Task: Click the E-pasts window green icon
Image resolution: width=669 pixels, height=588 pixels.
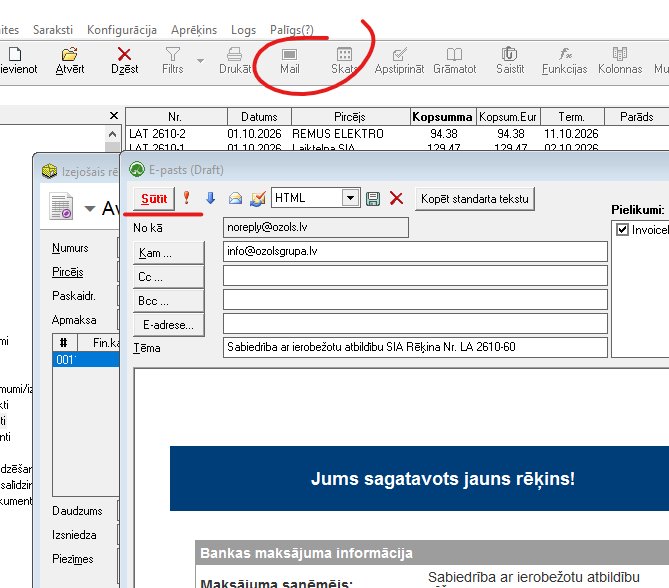Action: click(x=137, y=169)
